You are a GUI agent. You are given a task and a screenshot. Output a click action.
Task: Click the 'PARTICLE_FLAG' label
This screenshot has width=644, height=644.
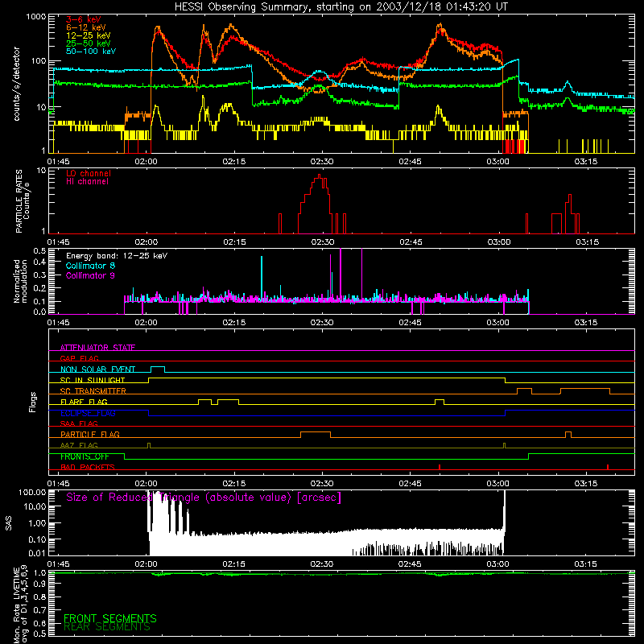(x=90, y=434)
